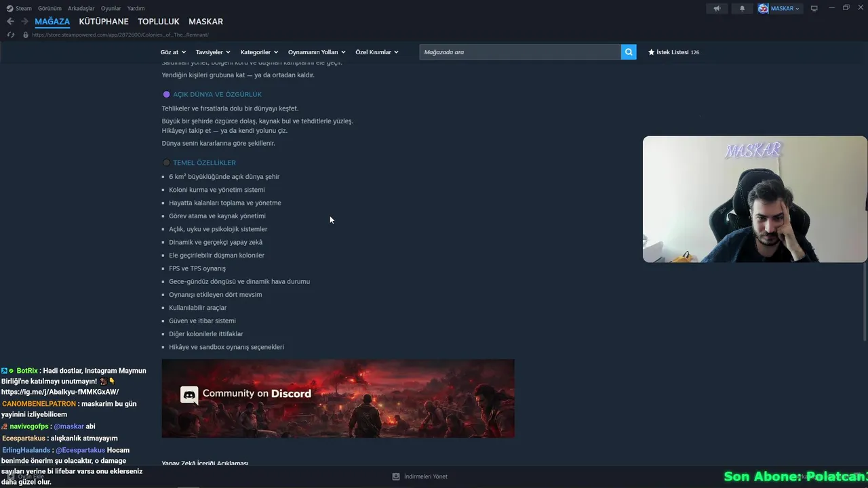Click 'Oynanışı etkileyen dört mevsim'
The width and height of the screenshot is (868, 488).
[215, 295]
